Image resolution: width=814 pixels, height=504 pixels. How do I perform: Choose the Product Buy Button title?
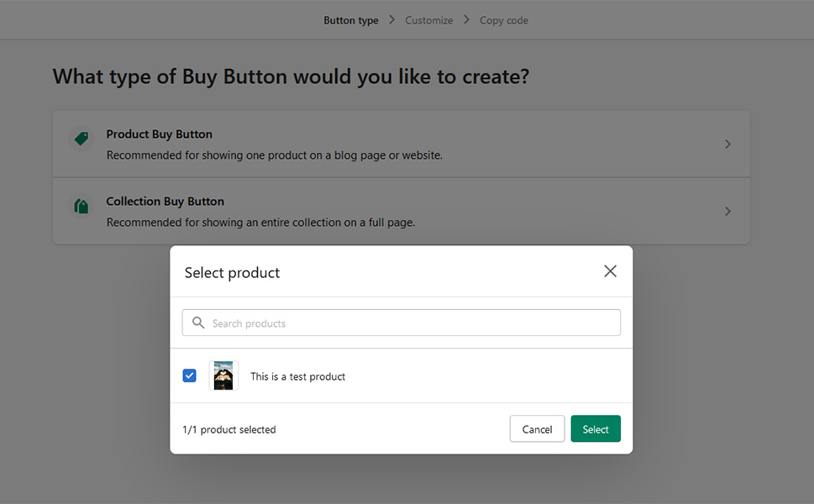[160, 134]
